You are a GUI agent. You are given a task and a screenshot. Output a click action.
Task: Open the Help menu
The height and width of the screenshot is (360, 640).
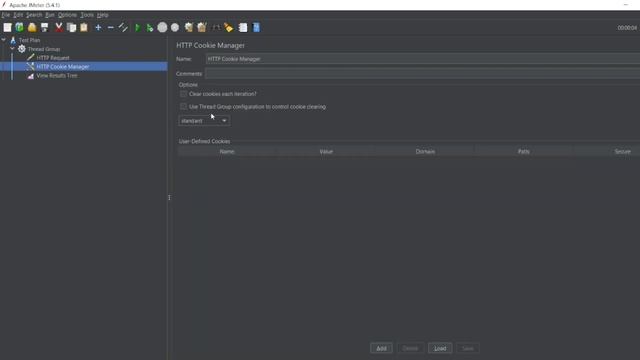point(102,15)
